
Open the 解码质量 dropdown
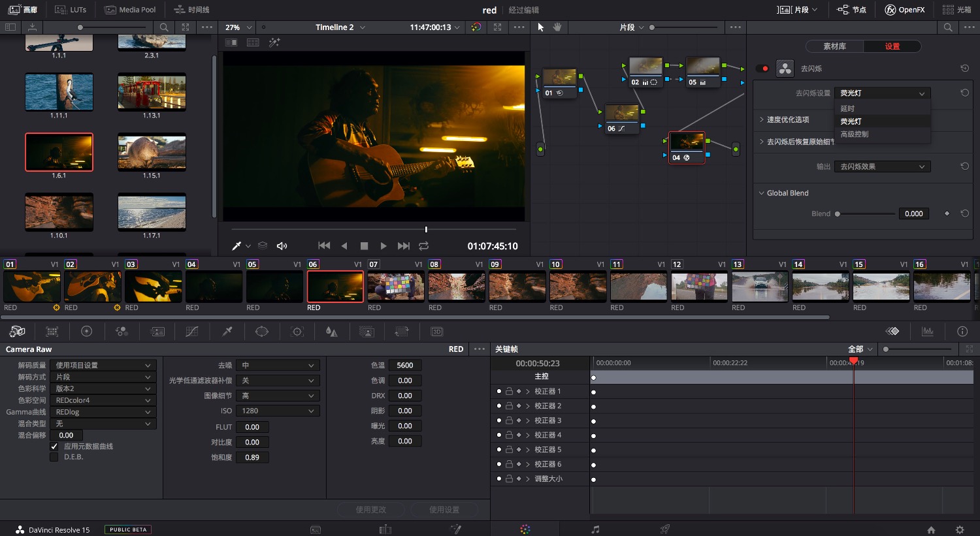pos(103,366)
